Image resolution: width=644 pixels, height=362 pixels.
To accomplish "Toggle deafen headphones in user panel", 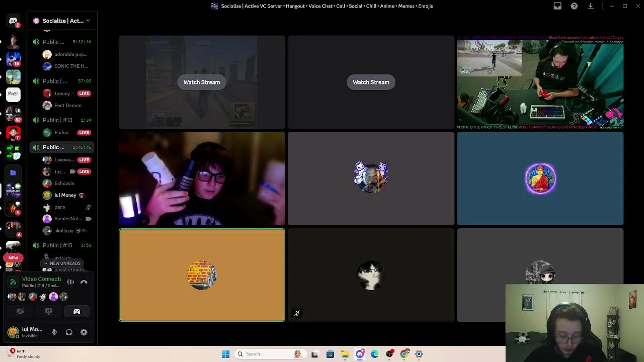I will 69,332.
